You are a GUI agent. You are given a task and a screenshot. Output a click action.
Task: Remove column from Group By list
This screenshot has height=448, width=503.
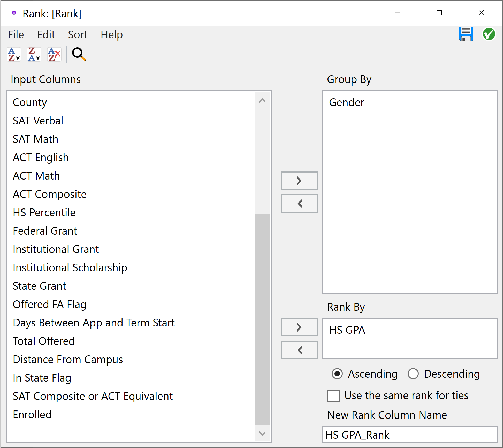click(299, 203)
